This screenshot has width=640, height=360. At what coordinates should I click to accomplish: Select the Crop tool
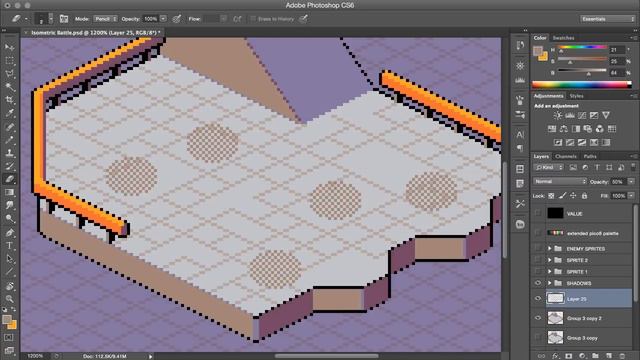[x=9, y=100]
